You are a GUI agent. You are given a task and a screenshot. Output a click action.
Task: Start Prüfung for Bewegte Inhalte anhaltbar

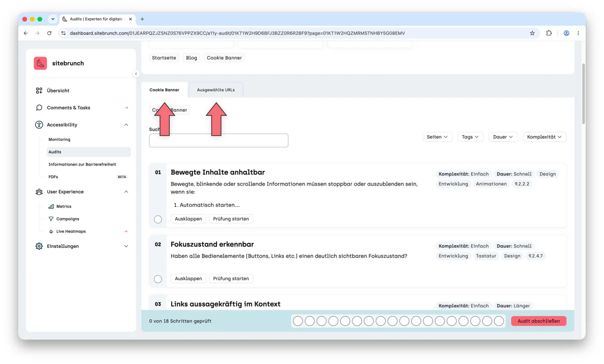231,219
